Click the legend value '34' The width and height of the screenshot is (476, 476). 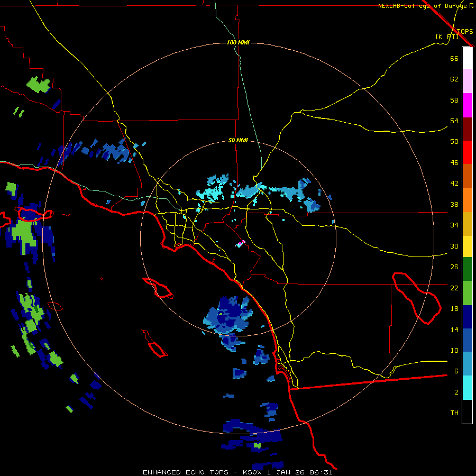click(454, 225)
